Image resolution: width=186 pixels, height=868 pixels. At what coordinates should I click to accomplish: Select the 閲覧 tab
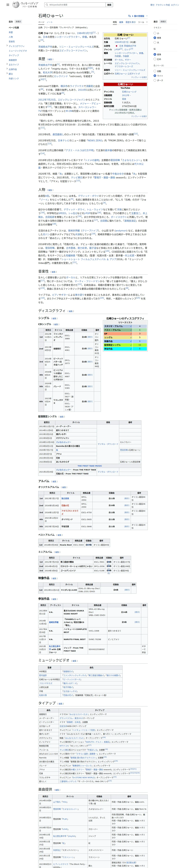point(115,22)
